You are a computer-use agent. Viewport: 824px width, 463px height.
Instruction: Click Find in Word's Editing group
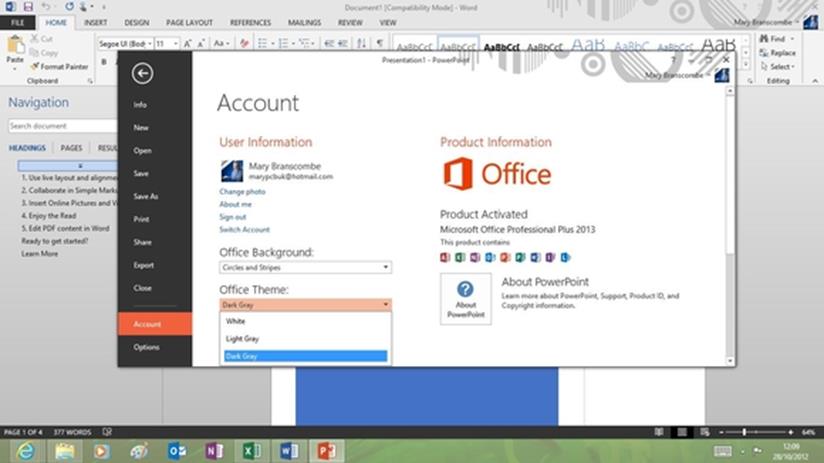pos(772,38)
